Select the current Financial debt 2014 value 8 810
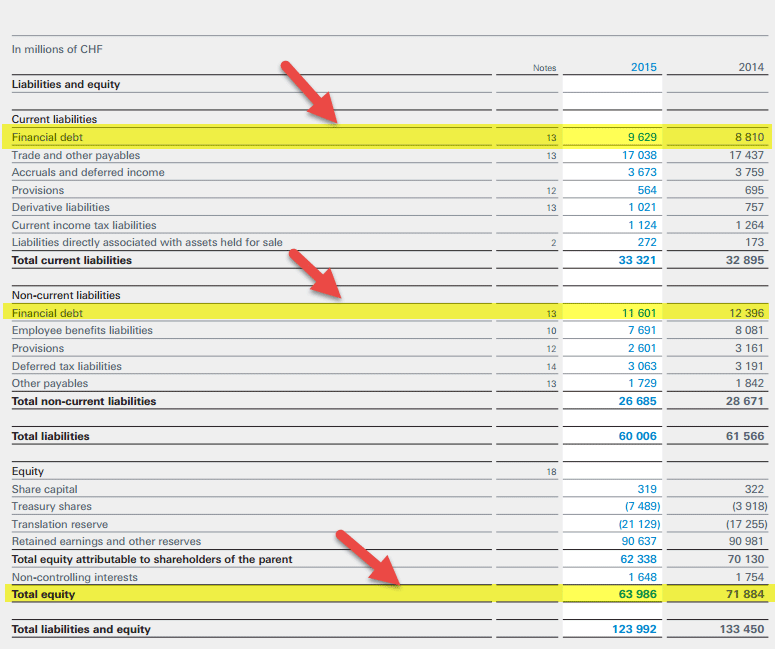This screenshot has height=649, width=775. (x=749, y=137)
